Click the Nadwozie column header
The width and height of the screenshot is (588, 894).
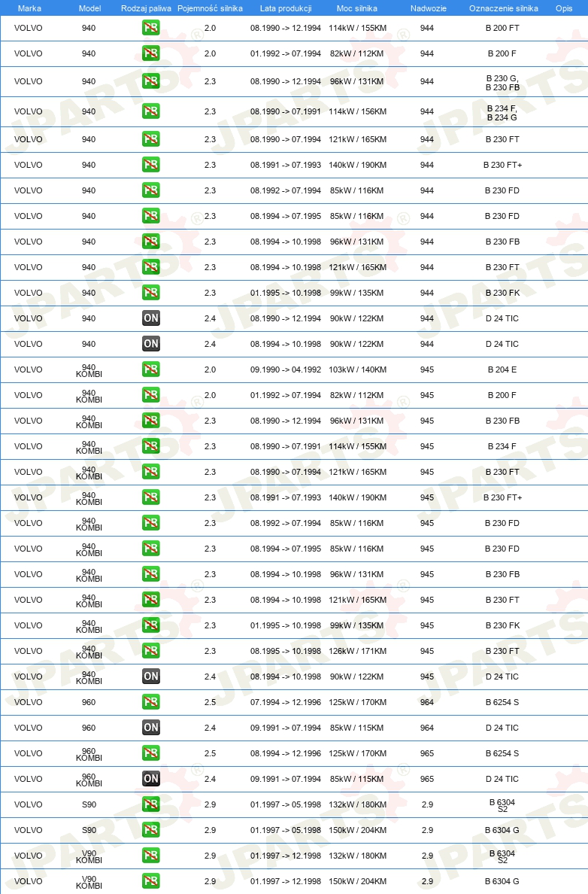pyautogui.click(x=428, y=8)
